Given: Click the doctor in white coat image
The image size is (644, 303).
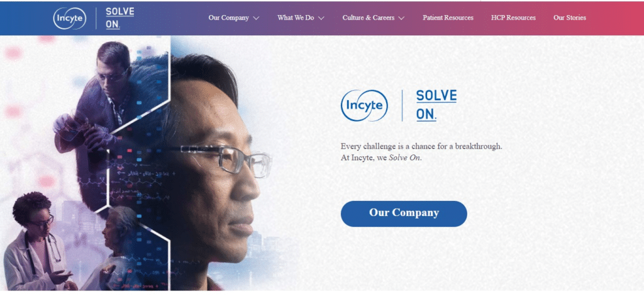Looking at the screenshot, I should click(35, 243).
